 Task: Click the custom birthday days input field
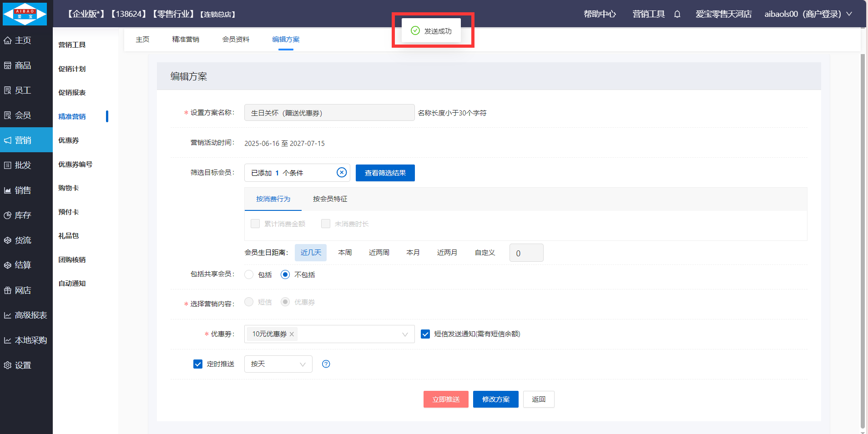pos(526,253)
